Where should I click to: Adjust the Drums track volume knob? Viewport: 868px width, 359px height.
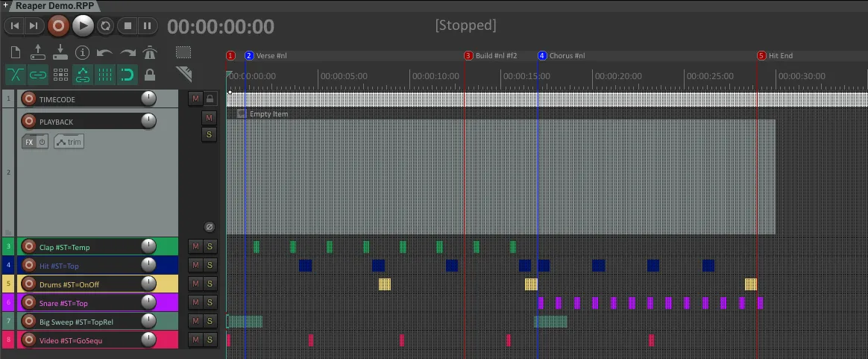coord(148,284)
